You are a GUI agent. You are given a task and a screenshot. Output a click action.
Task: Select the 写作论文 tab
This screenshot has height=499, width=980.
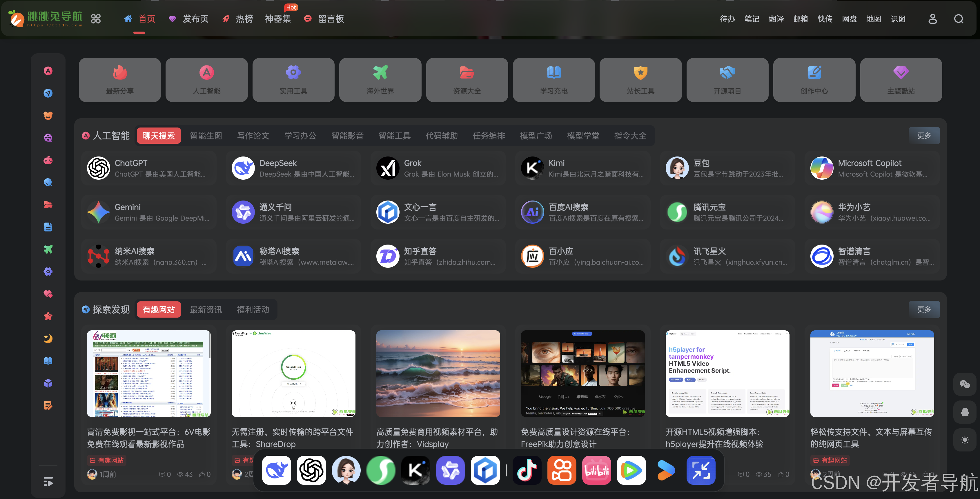(x=253, y=136)
